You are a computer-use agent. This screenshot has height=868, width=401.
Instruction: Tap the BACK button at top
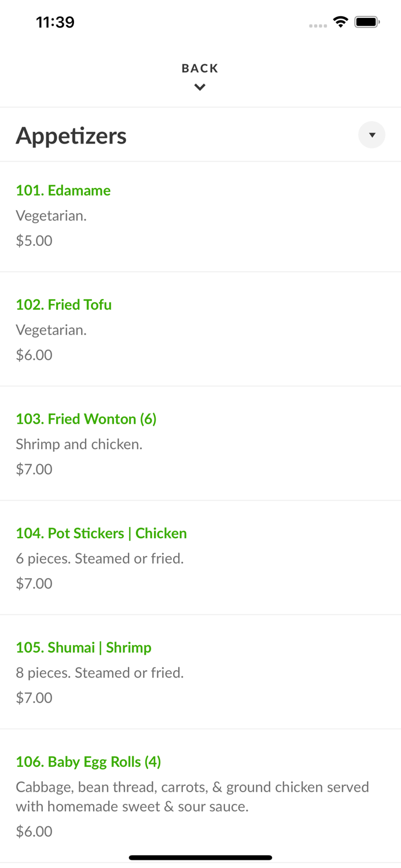pos(200,68)
